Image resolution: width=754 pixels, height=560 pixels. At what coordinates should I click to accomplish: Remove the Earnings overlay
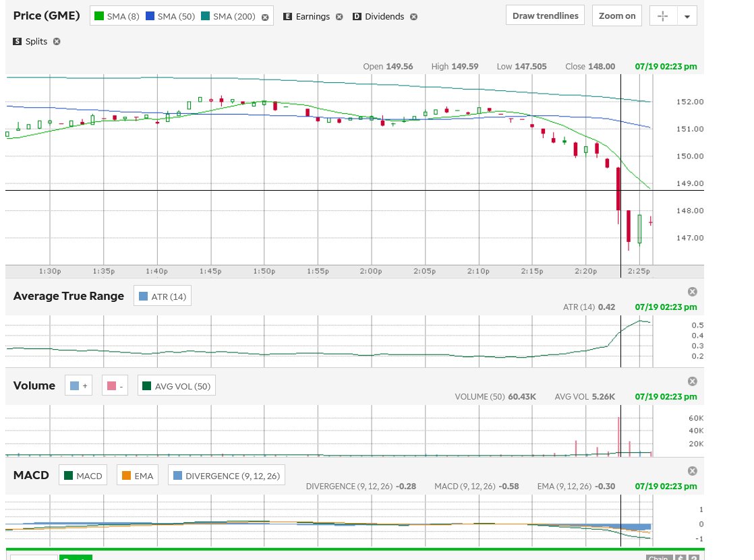(x=339, y=17)
